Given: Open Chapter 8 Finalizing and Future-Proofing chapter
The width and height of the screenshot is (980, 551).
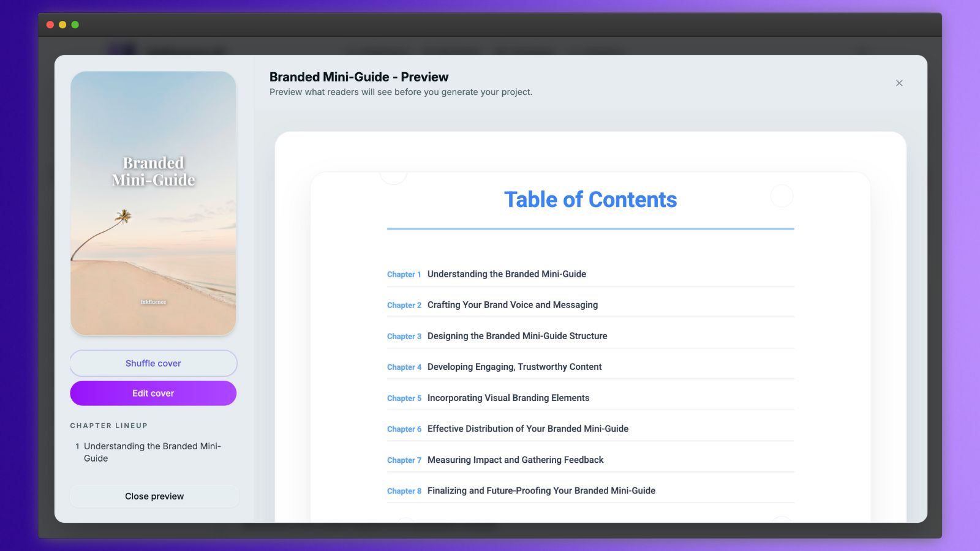Looking at the screenshot, I should pyautogui.click(x=541, y=490).
